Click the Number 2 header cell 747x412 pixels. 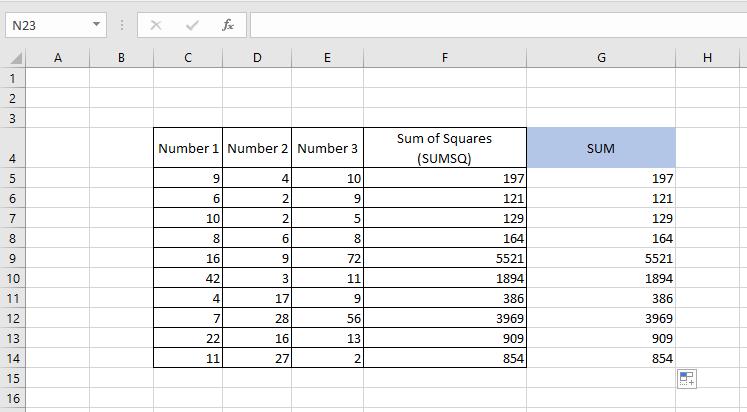[x=257, y=148]
